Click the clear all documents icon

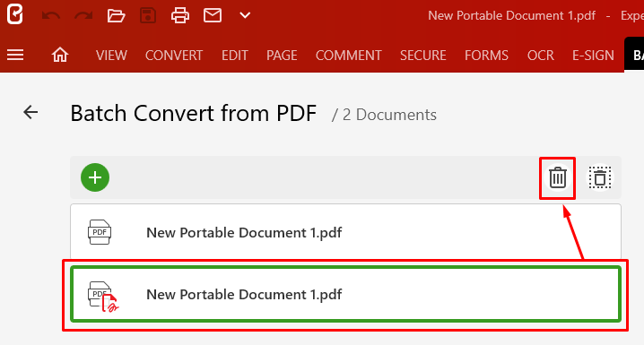(x=600, y=178)
